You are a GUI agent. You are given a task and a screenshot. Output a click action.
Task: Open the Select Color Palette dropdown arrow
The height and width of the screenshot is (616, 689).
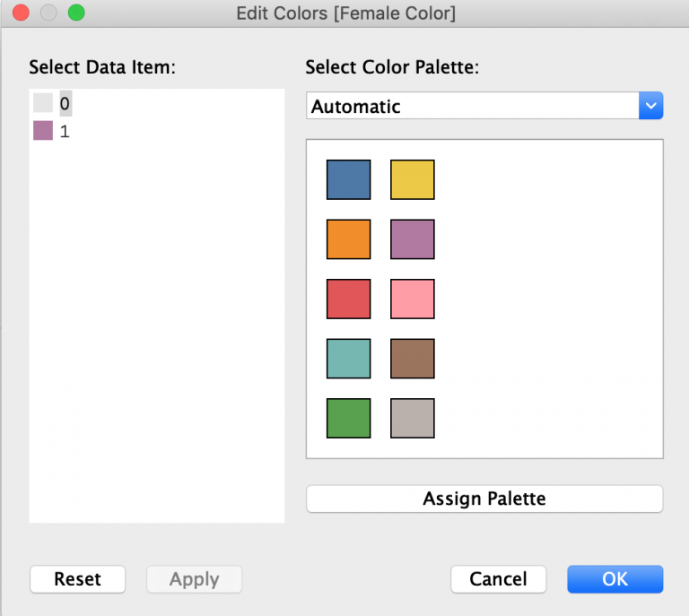click(650, 106)
